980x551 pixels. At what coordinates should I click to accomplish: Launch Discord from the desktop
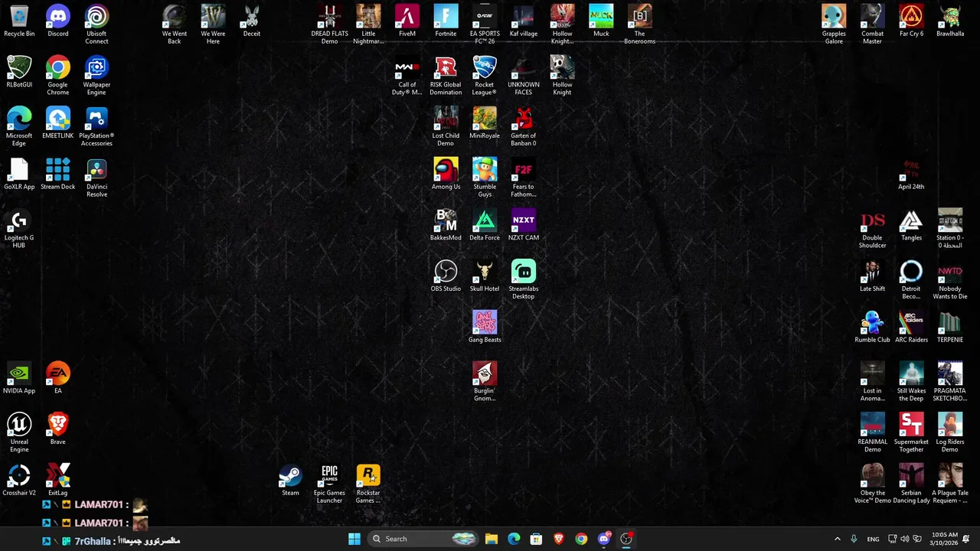click(57, 21)
